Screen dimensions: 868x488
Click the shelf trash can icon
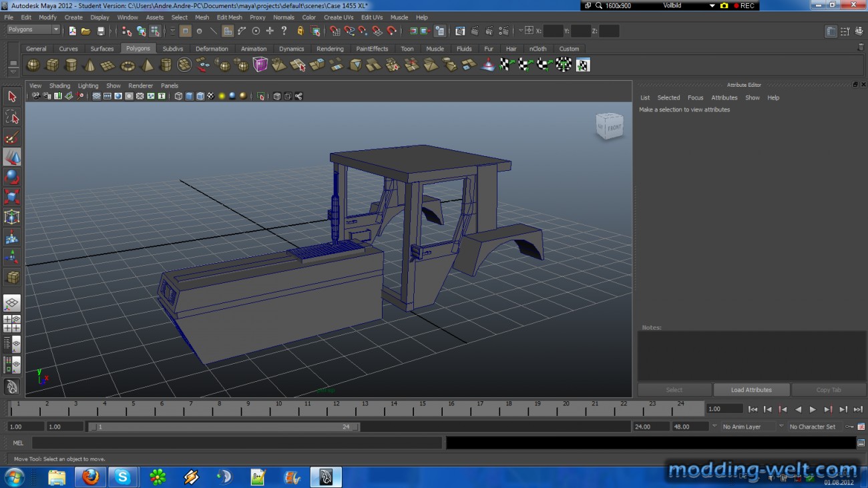(x=861, y=47)
